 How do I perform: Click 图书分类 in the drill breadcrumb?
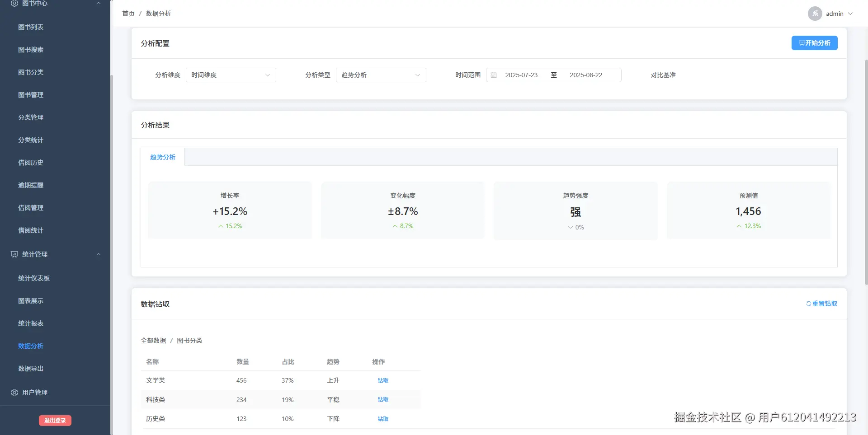189,341
